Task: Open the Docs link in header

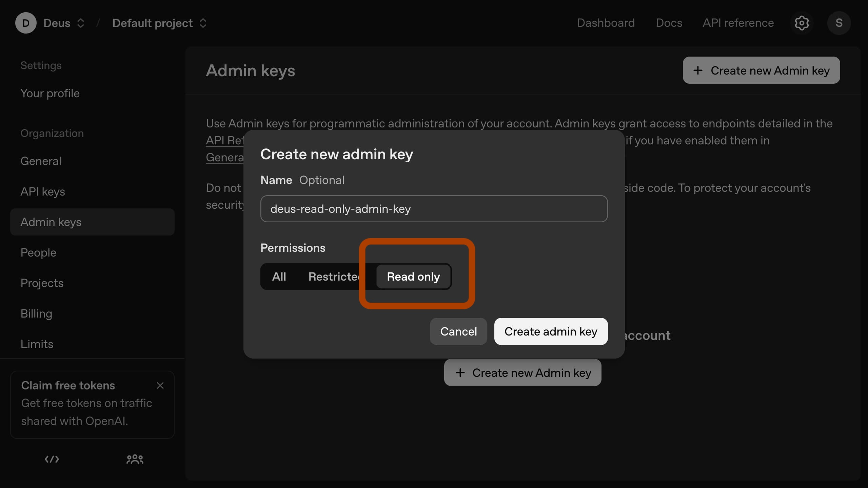Action: 669,23
